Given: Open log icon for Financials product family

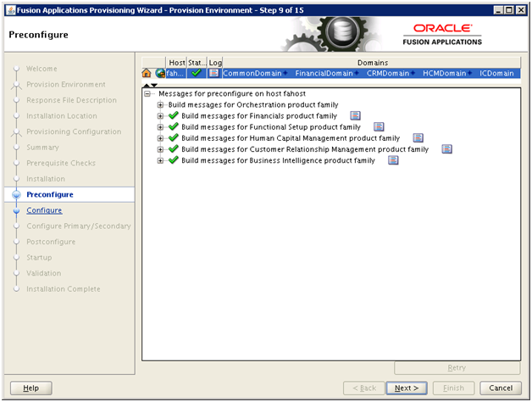Looking at the screenshot, I should (x=355, y=116).
